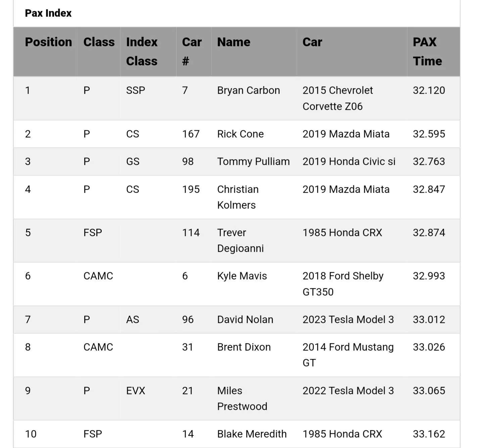Click the Pax Index table title
Screen dimensions: 483x448
pos(48,13)
